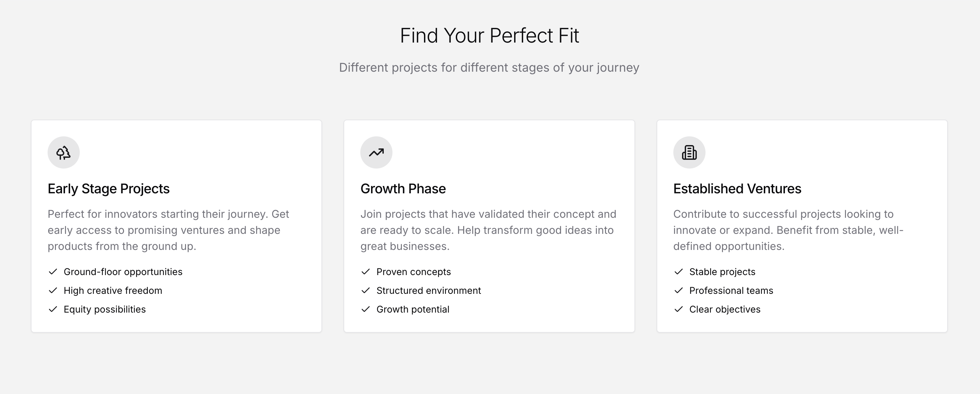980x394 pixels.
Task: Select the Established Ventures heading
Action: pos(737,189)
